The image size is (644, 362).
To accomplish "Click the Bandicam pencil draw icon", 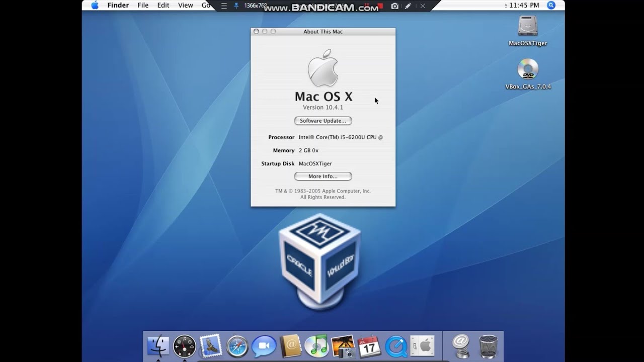I will coord(408,6).
